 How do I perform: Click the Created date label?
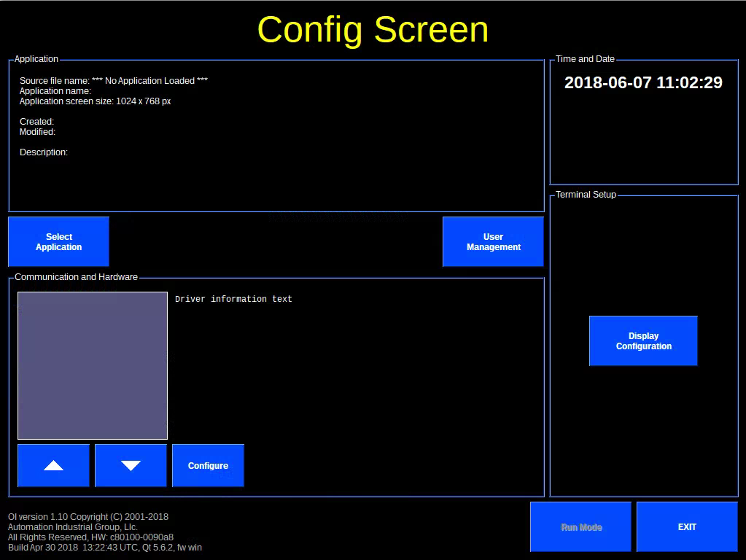pos(36,122)
